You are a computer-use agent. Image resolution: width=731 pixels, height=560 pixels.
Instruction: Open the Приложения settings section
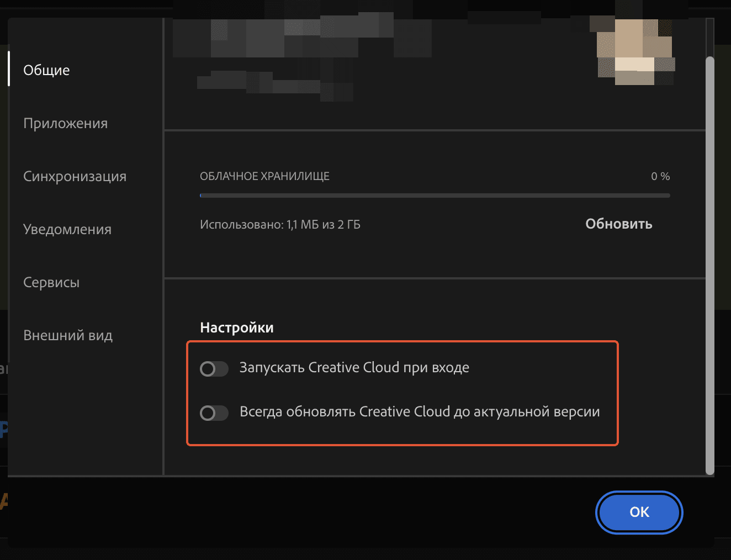pyautogui.click(x=65, y=123)
